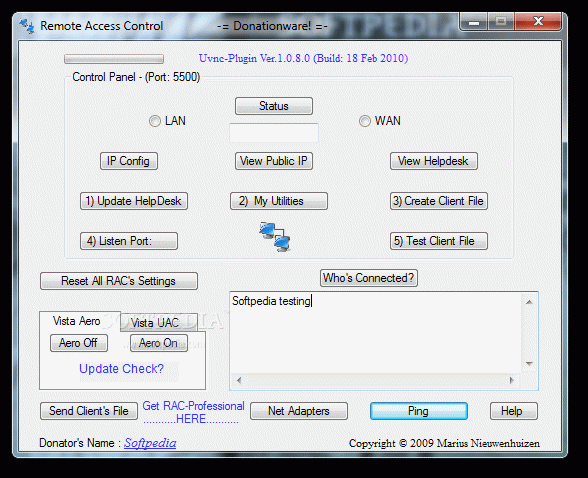The image size is (588, 478).
Task: Open Help
Action: coord(513,411)
